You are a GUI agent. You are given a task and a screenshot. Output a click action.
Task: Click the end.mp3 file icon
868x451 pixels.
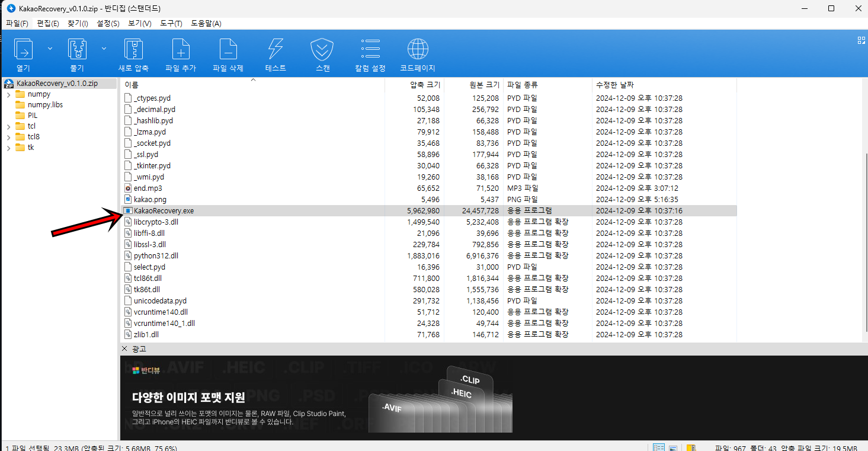click(129, 188)
